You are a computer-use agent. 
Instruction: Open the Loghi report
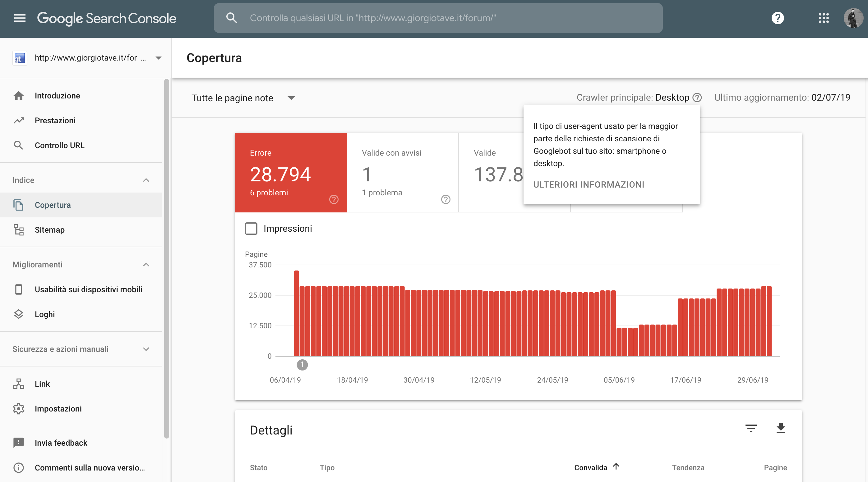point(81,314)
